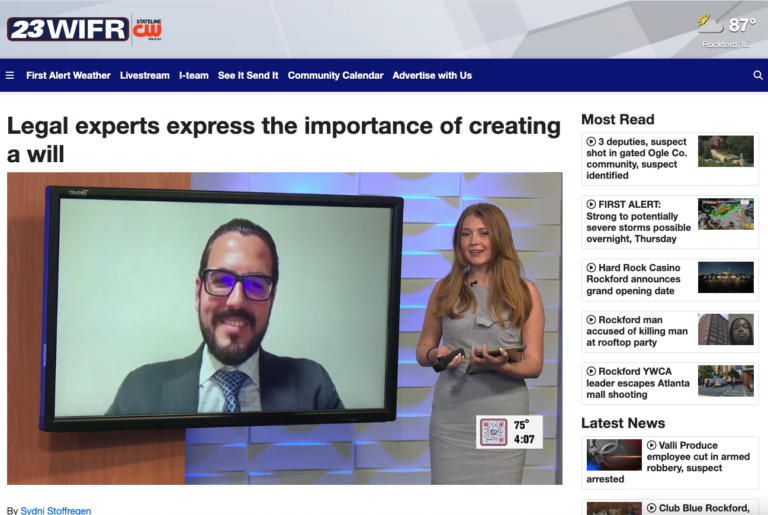
Task: Open First Alert Weather menu item
Action: (x=68, y=76)
